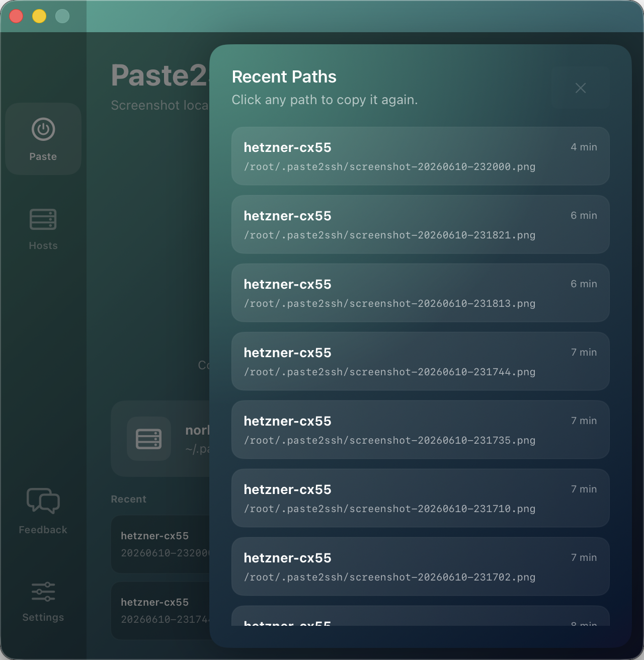Click background Recent item 20260610-232000

(x=160, y=544)
